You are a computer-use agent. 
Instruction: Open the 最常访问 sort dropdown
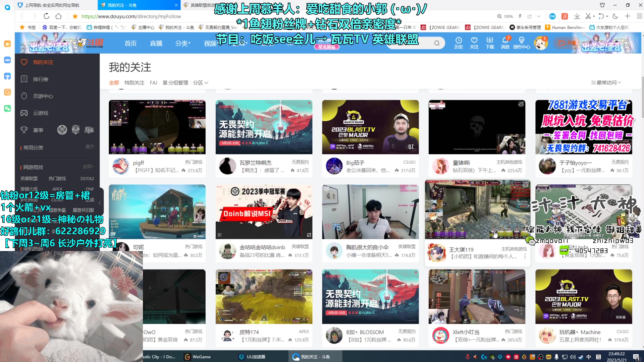click(x=606, y=82)
